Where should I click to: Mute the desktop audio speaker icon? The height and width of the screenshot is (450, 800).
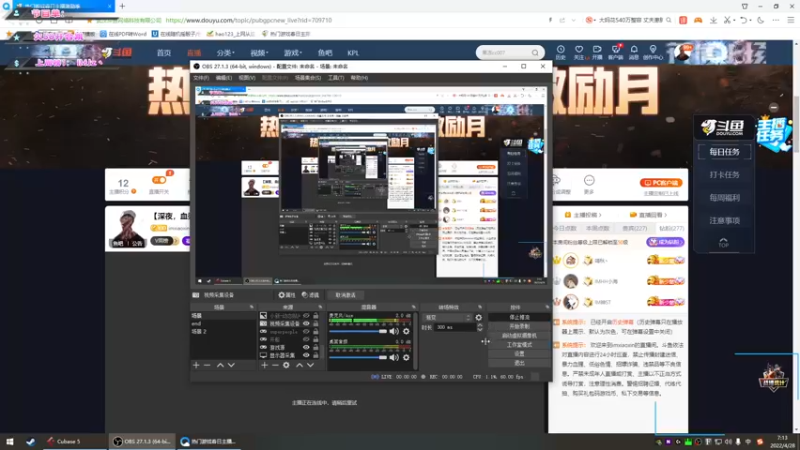(394, 358)
